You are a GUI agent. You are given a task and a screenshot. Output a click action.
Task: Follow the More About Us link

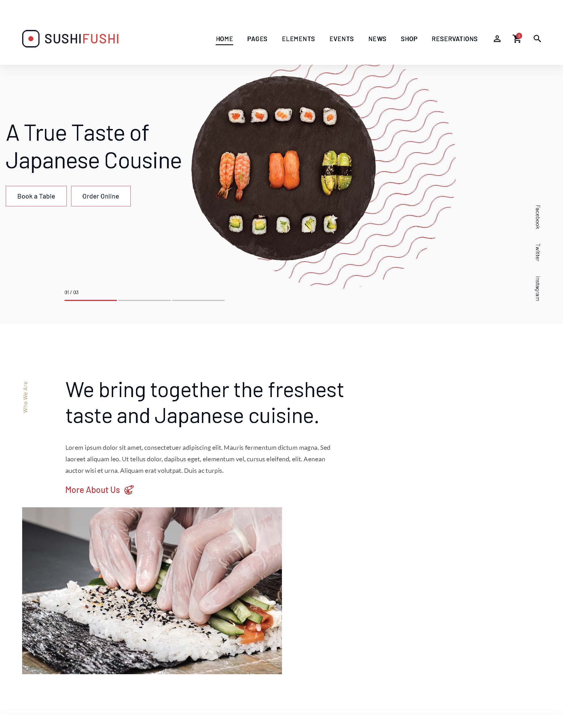[x=92, y=490]
